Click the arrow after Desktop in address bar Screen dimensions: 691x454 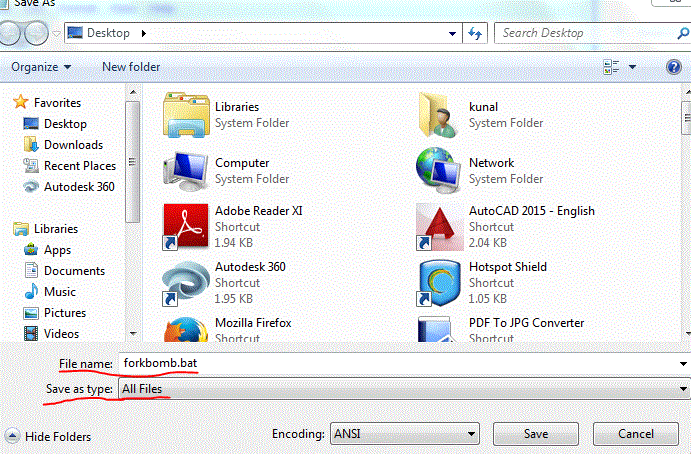pos(144,33)
